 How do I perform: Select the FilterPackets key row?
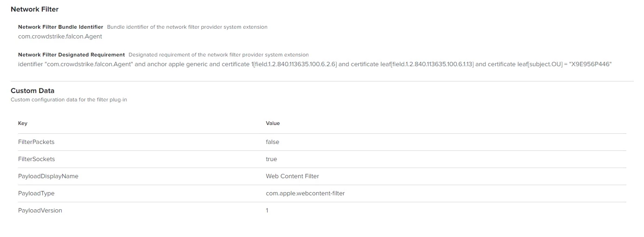click(x=322, y=142)
